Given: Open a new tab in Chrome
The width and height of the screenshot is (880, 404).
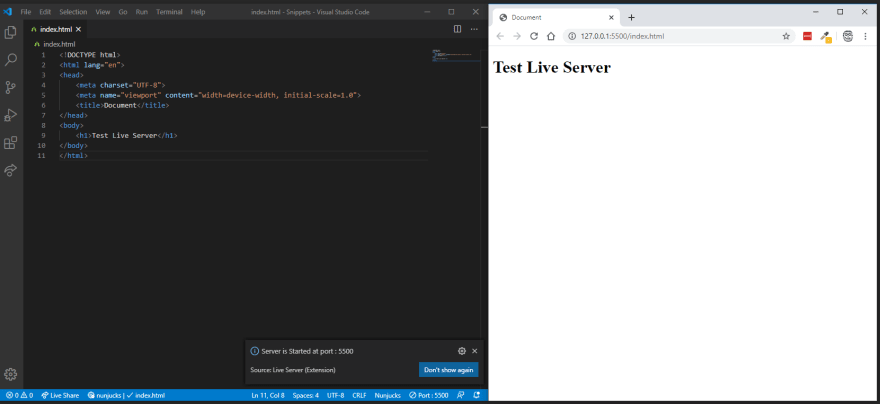Looking at the screenshot, I should (631, 17).
